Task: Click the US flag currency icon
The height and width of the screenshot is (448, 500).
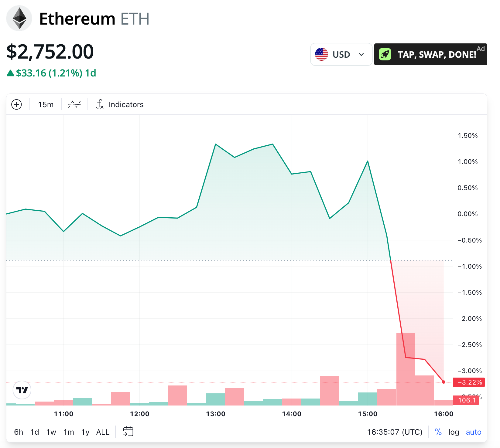Action: click(x=321, y=54)
